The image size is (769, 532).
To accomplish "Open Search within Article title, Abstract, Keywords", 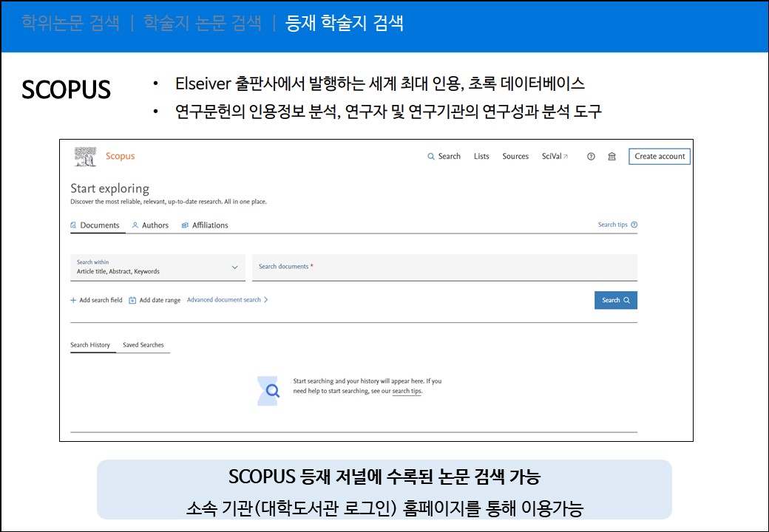I will click(x=158, y=267).
